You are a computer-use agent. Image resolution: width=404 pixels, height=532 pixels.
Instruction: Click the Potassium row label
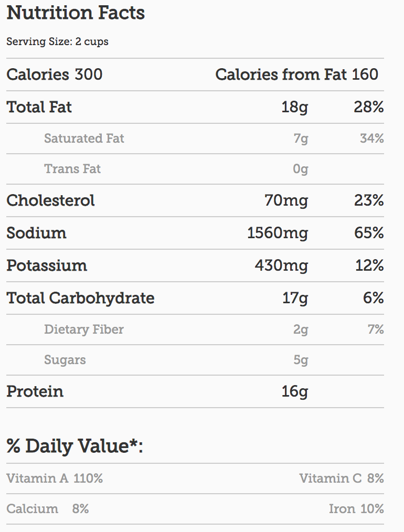47,265
